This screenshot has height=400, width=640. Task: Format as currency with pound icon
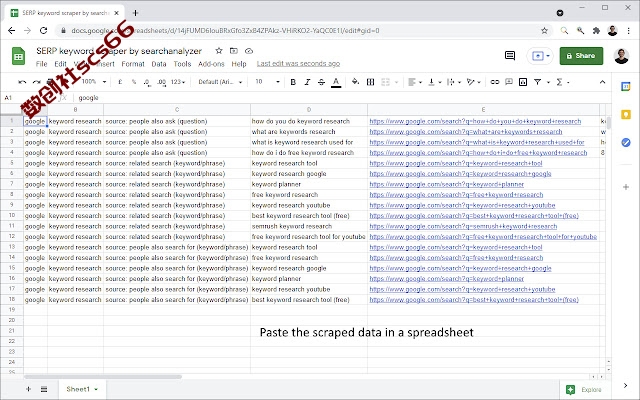(120, 82)
